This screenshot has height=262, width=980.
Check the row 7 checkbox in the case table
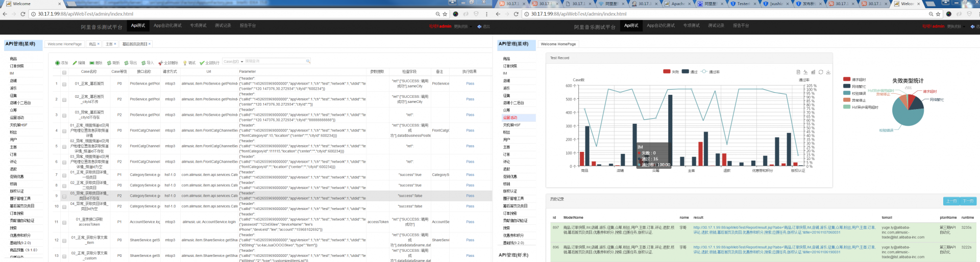pyautogui.click(x=64, y=175)
